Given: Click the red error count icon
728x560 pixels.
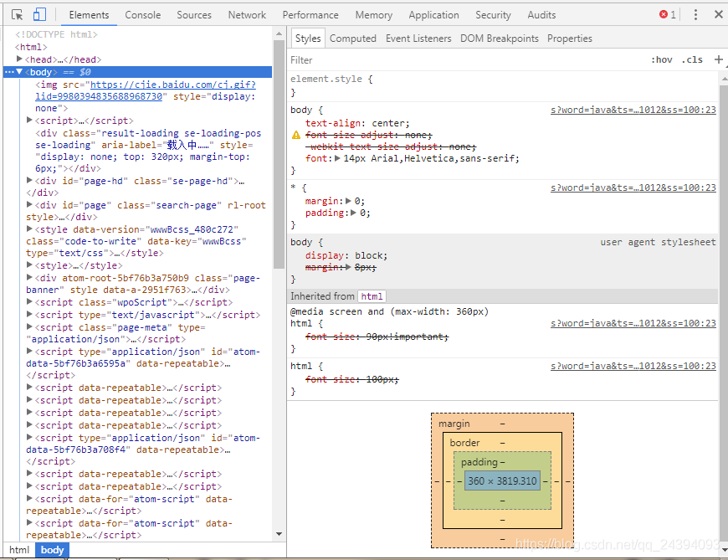Looking at the screenshot, I should (664, 14).
